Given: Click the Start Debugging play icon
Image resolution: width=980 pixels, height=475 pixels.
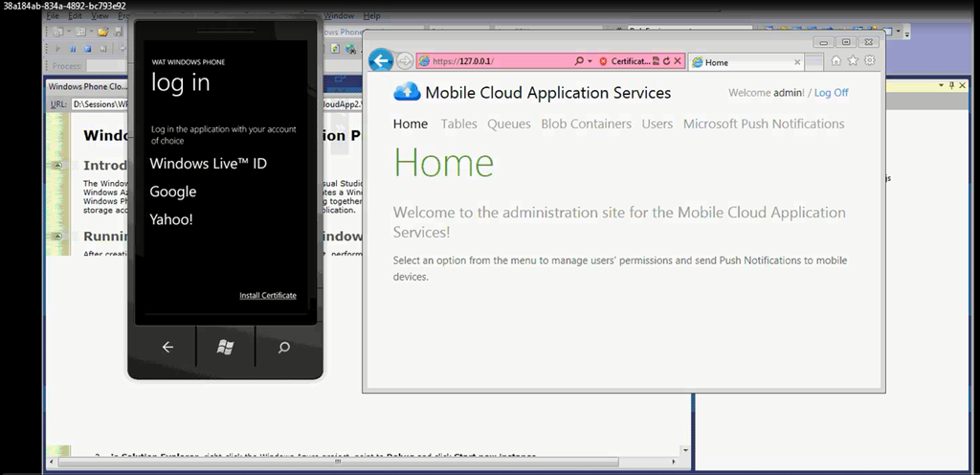Looking at the screenshot, I should (x=56, y=49).
